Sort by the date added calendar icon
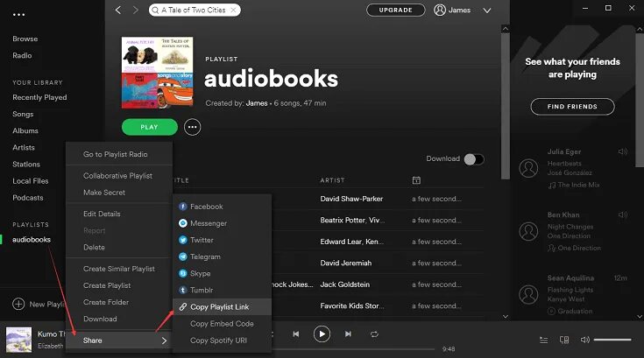 (x=416, y=180)
